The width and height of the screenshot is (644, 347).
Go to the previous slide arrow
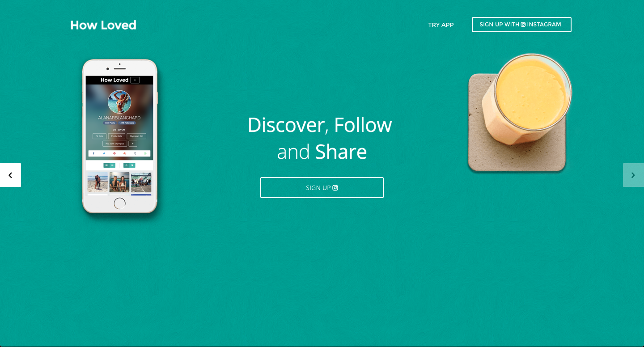(x=10, y=175)
